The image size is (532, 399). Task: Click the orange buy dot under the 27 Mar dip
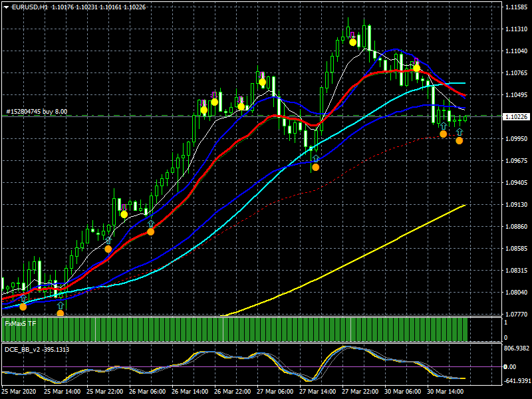click(315, 168)
